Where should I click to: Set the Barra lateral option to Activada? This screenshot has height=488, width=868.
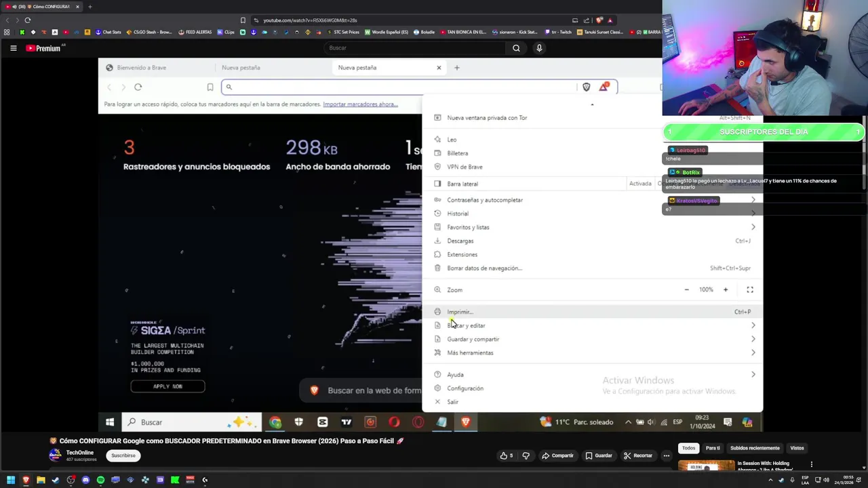640,184
